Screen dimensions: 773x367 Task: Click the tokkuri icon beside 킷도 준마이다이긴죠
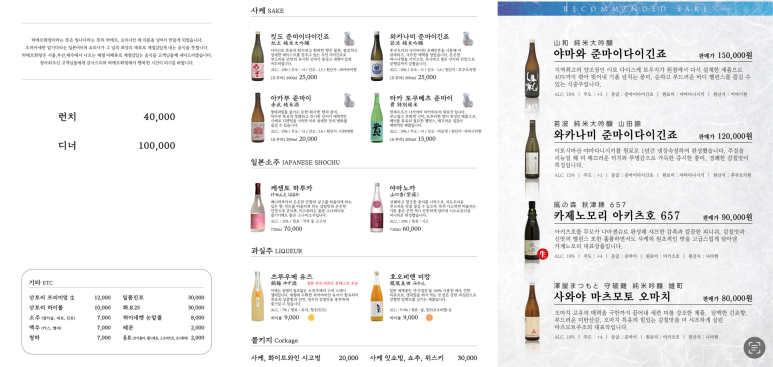point(349,38)
